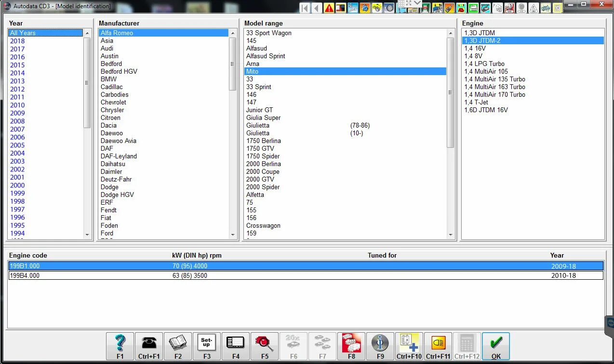The height and width of the screenshot is (364, 614).
Task: Click the Model range scrollbar thumb
Action: point(451,92)
